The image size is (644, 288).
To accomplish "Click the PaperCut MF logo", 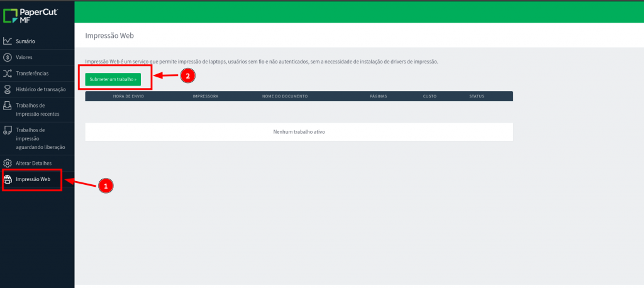I will tap(31, 16).
